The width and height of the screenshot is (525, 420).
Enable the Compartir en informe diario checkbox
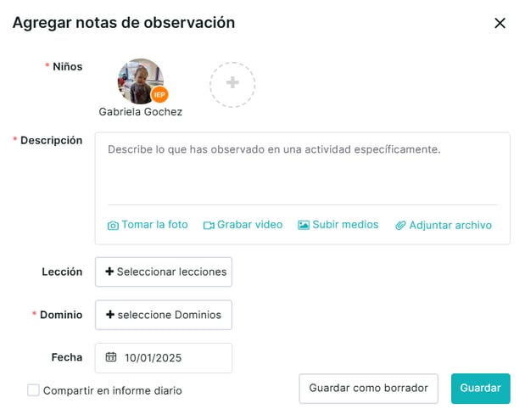33,390
